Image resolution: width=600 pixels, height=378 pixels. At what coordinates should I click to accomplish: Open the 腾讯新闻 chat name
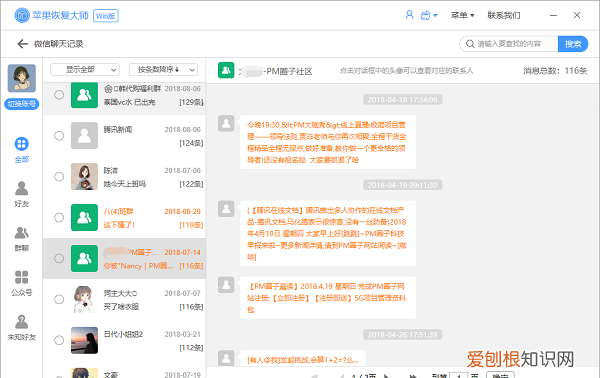(x=118, y=130)
